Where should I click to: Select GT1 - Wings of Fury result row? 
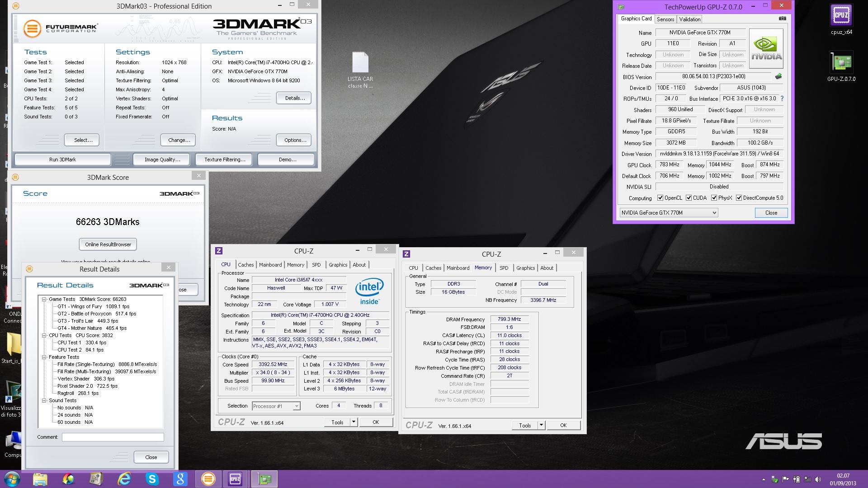(93, 306)
